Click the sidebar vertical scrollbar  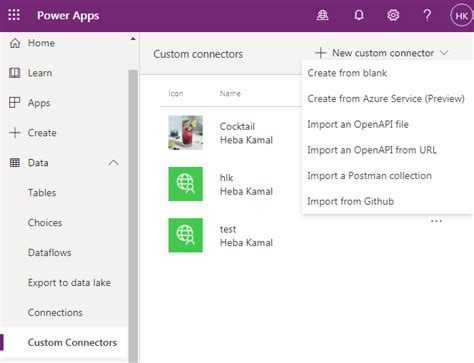click(x=133, y=216)
